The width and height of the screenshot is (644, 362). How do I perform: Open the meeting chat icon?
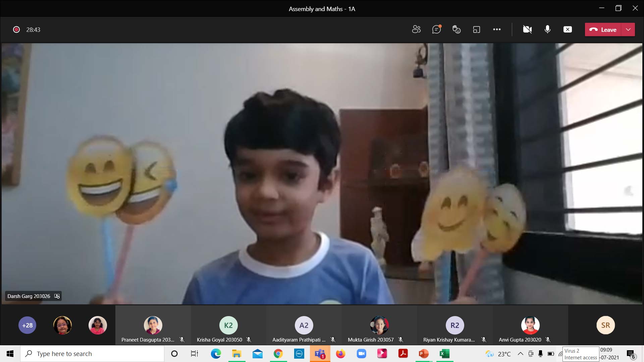[436, 29]
